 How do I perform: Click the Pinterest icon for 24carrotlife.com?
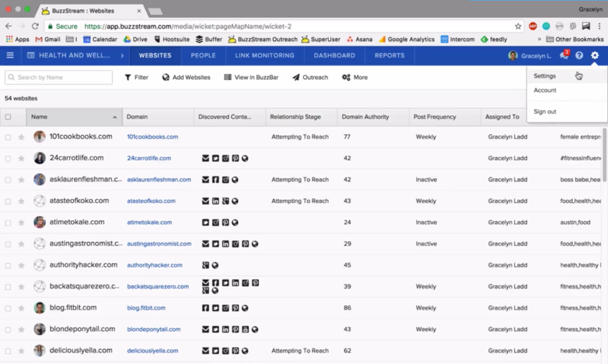tap(235, 158)
